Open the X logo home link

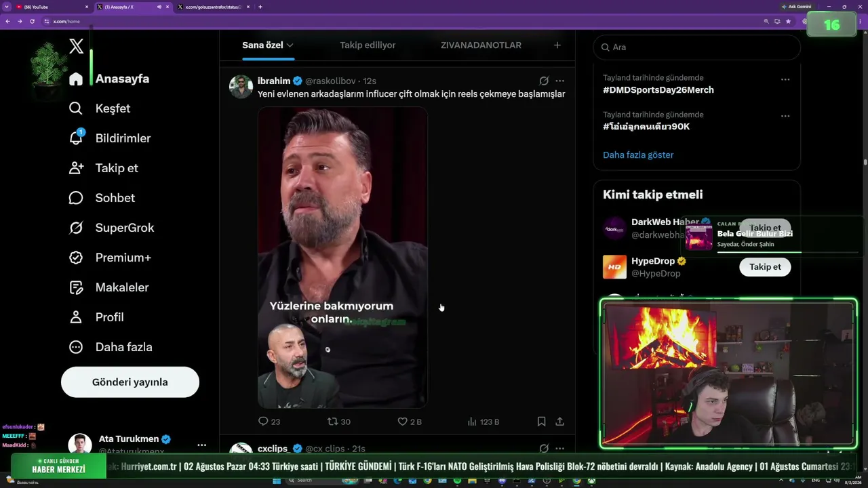pyautogui.click(x=77, y=46)
